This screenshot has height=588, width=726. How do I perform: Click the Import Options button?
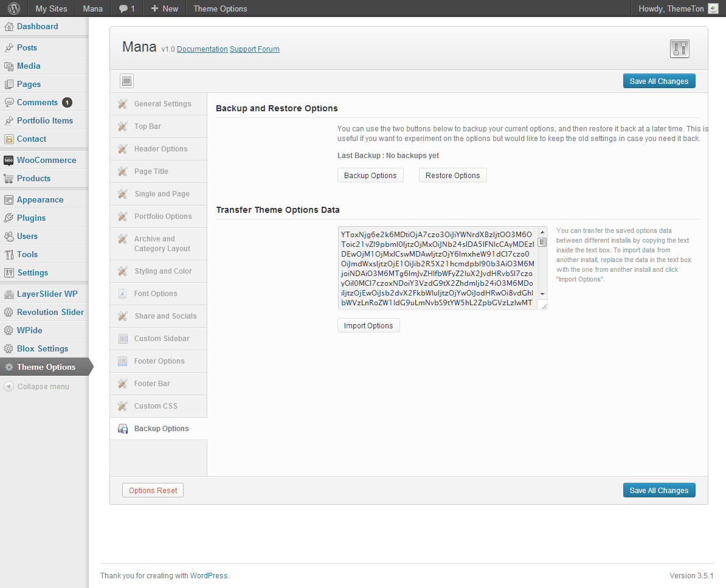point(368,326)
